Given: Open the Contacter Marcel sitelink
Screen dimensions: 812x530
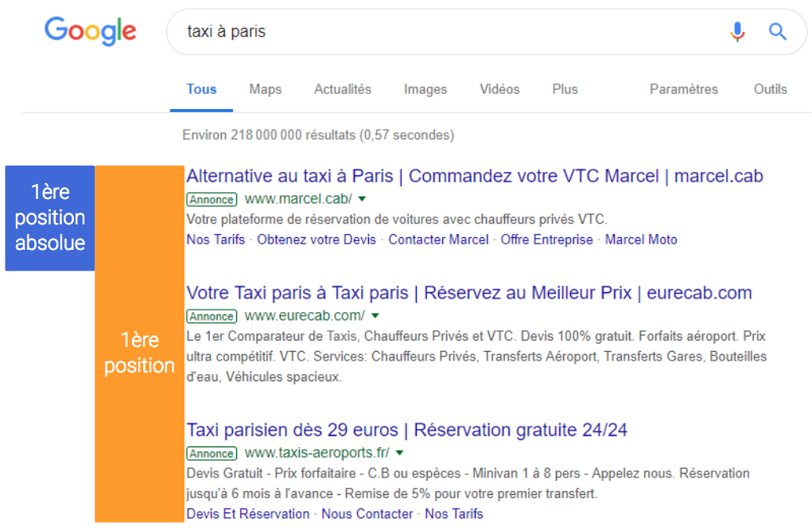Looking at the screenshot, I should [438, 240].
